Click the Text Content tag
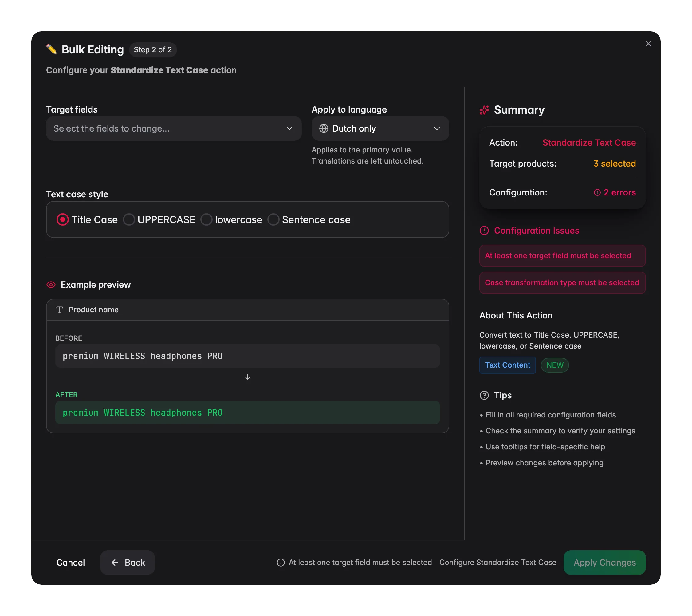Viewport: 692px width, 616px height. (508, 365)
